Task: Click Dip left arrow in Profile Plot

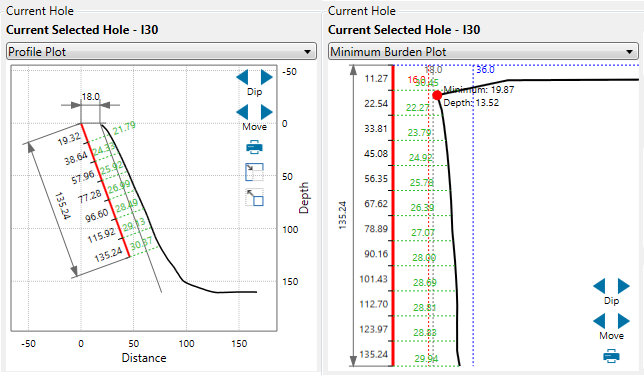Action: coord(242,77)
